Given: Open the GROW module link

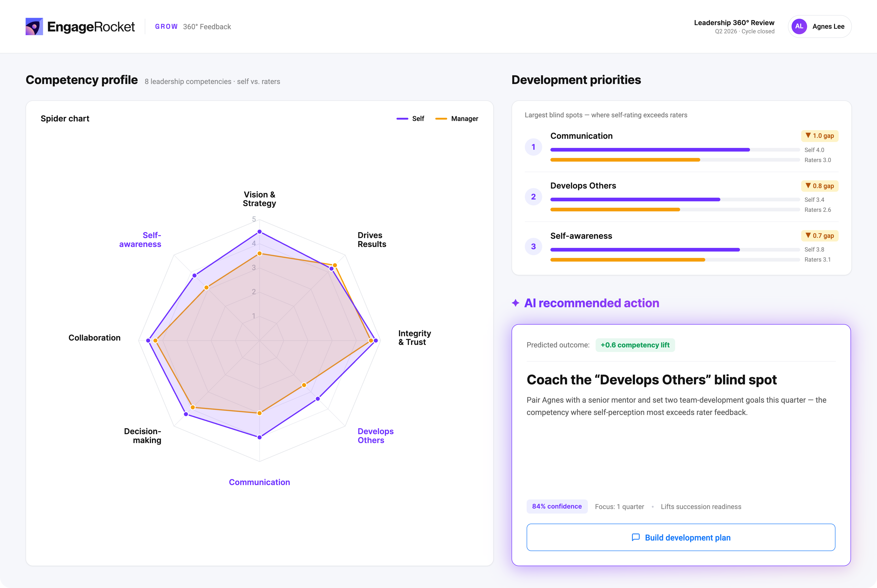Looking at the screenshot, I should pos(166,27).
